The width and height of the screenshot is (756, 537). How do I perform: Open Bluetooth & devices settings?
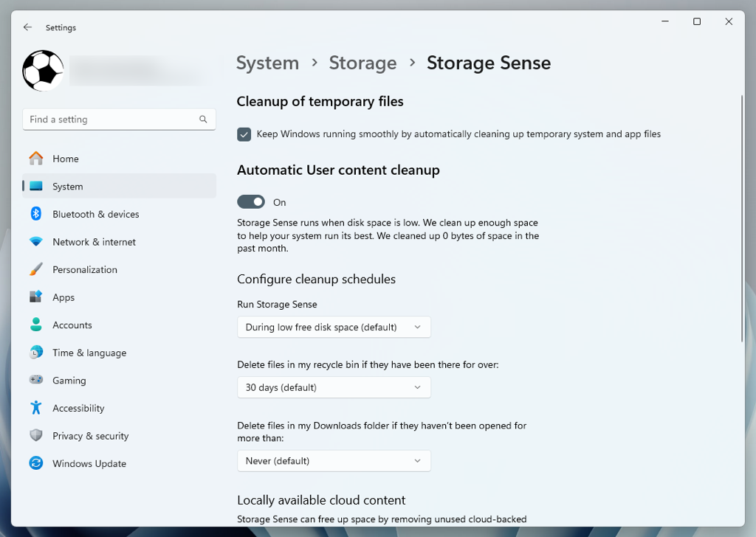[x=119, y=214]
